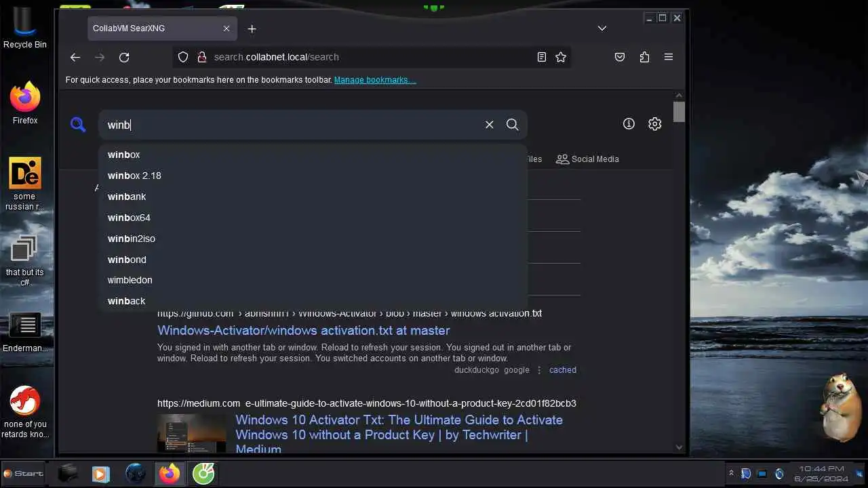Click the black folder taskbar icon
Viewport: 868px width, 488px height.
pyautogui.click(x=67, y=474)
